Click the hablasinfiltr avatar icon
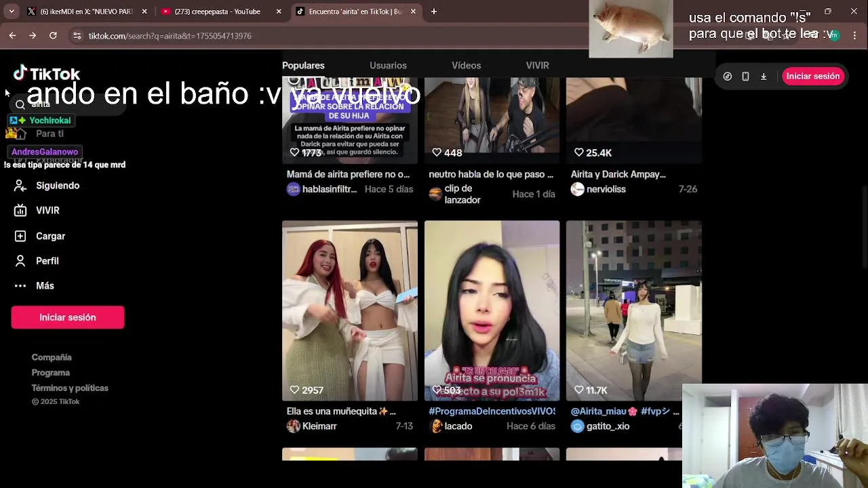Viewport: 868px width, 488px height. [293, 189]
